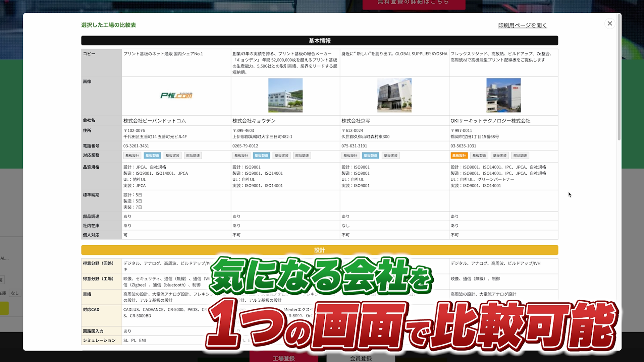Select 基板実装 tag for キョウデン
The width and height of the screenshot is (644, 362).
(281, 156)
